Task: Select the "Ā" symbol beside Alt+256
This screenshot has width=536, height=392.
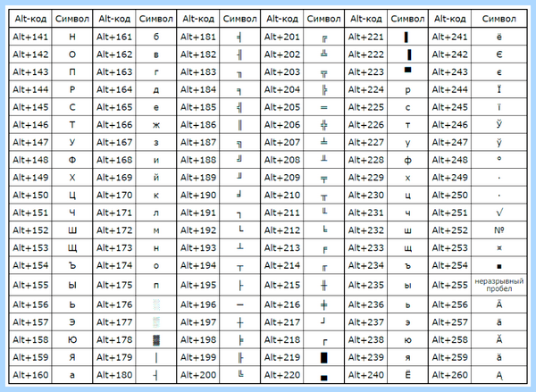Action: pos(499,304)
